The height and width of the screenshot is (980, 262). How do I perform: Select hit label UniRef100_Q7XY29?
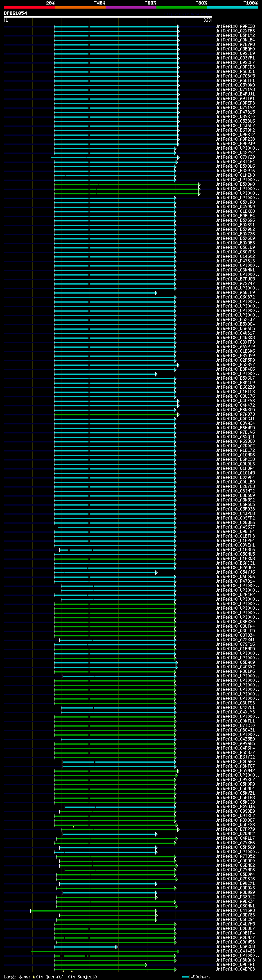(235, 157)
